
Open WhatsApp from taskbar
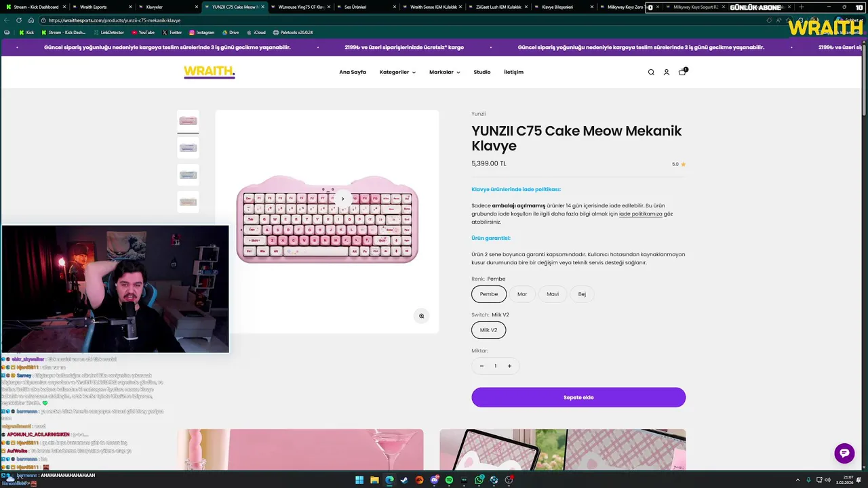479,480
